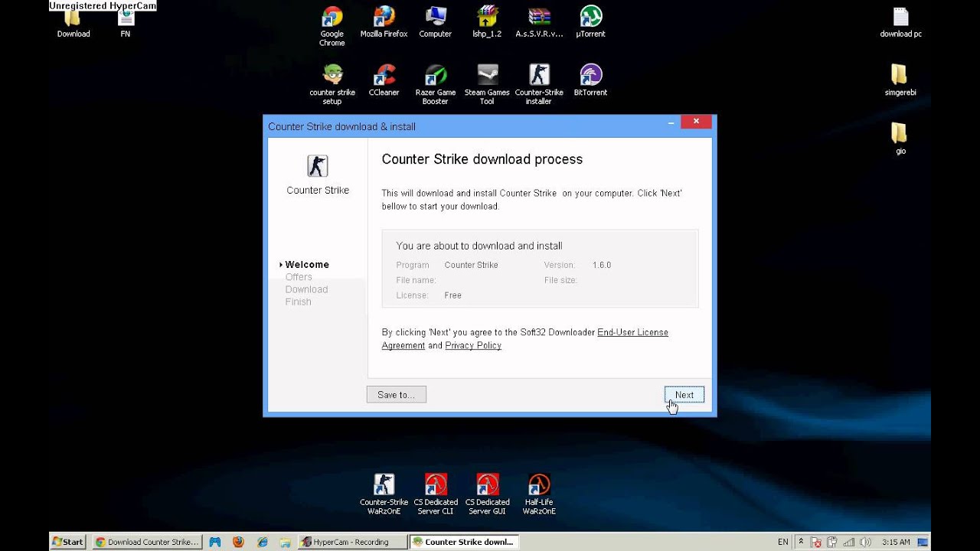Click the Next button in the installer

click(684, 395)
